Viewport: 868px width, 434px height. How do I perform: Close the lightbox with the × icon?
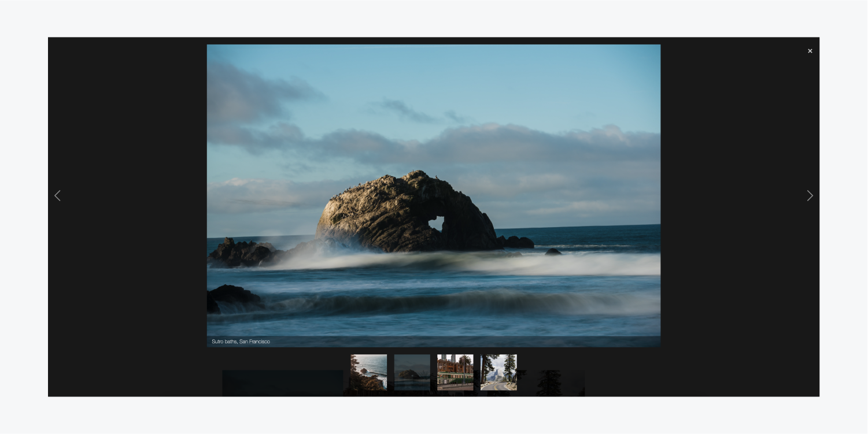pos(810,51)
